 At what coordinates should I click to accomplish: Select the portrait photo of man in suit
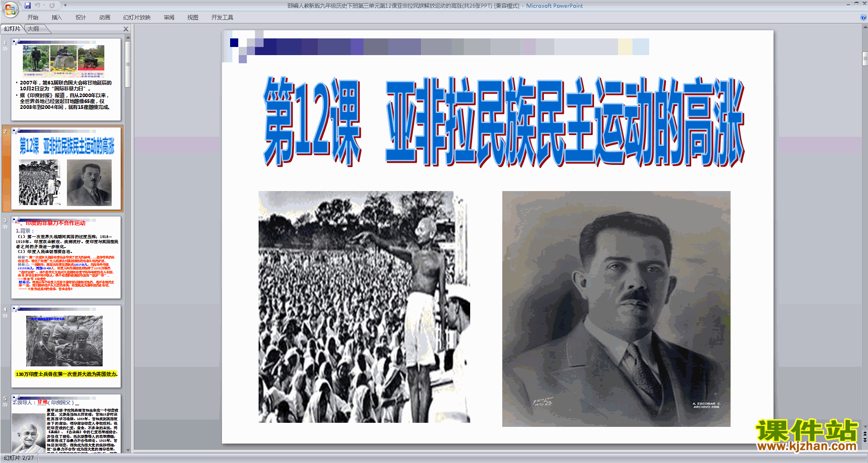pos(616,309)
